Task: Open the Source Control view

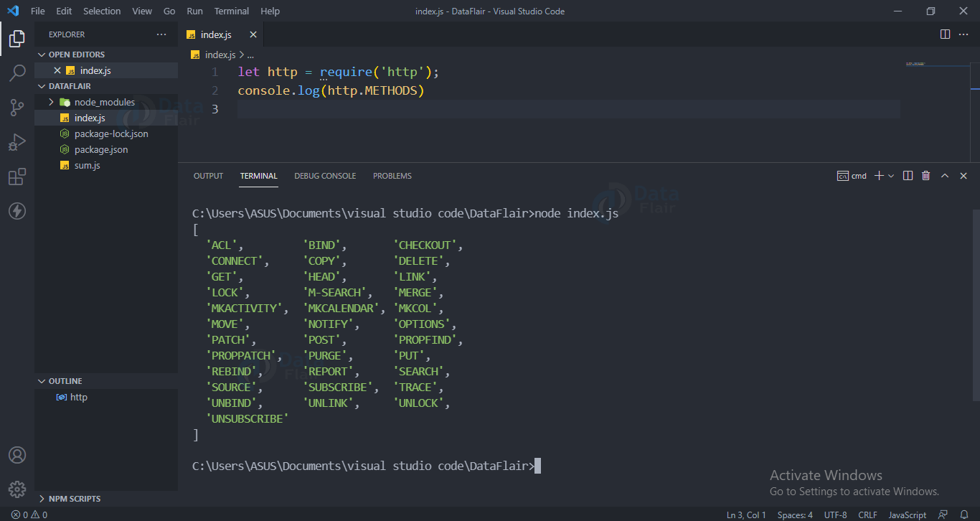Action: point(17,106)
